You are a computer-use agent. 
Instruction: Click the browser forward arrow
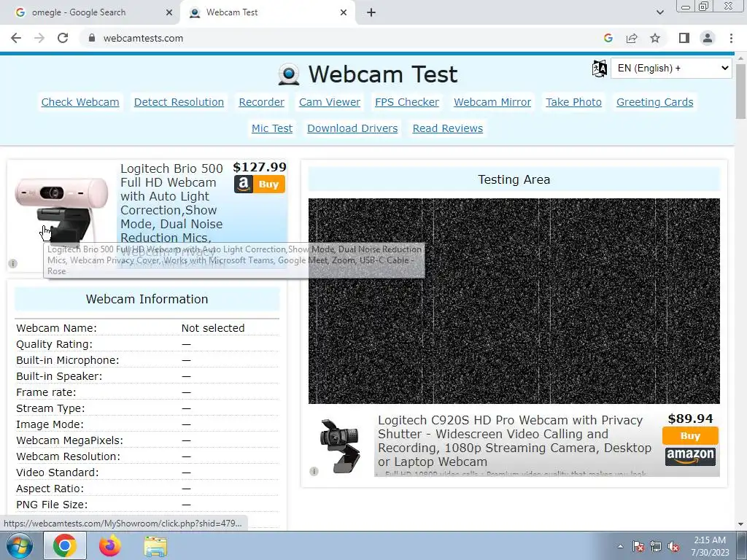pyautogui.click(x=39, y=38)
